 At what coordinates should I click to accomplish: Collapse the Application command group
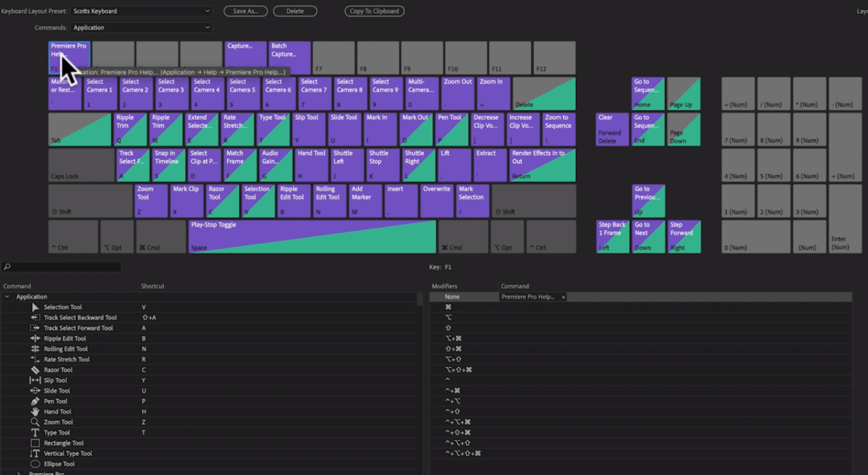7,296
